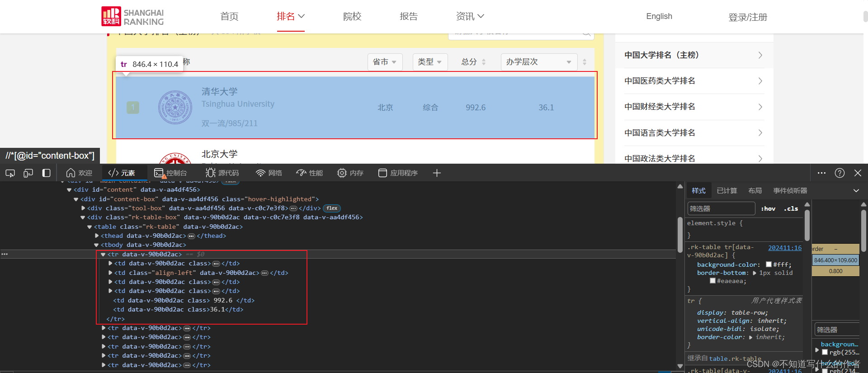The height and width of the screenshot is (373, 868).
Task: Toggle the device emulation icon
Action: [x=28, y=173]
